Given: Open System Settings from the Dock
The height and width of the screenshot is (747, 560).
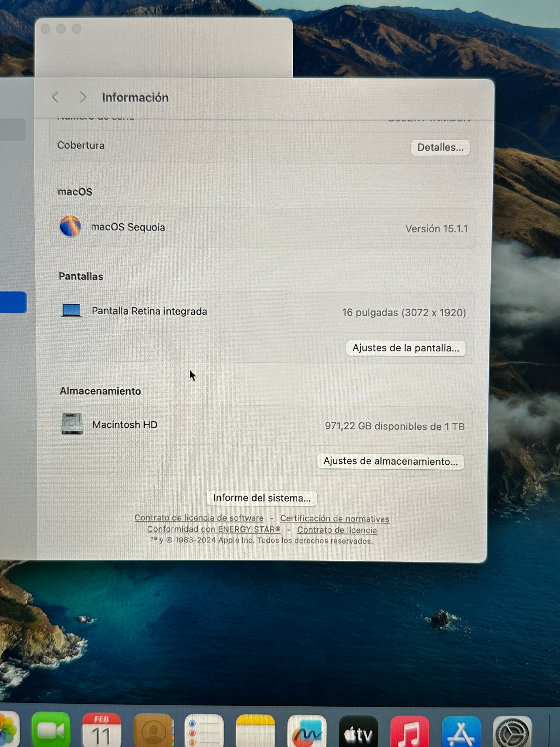Looking at the screenshot, I should (x=512, y=731).
